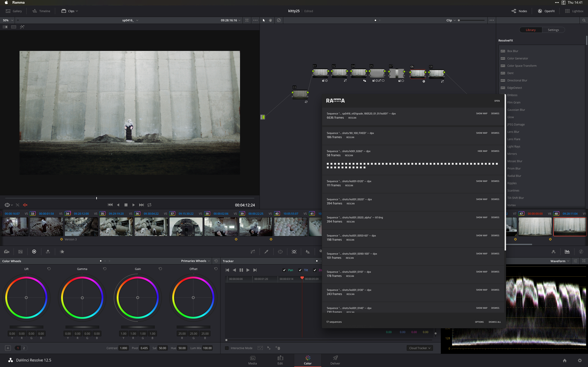The image size is (588, 367).
Task: Open project settings gear icon
Action: coord(580,360)
